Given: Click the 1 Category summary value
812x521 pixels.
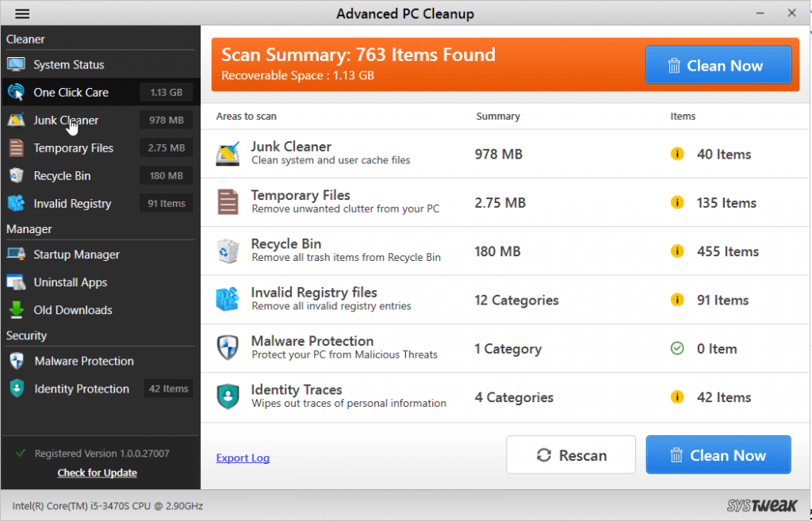Looking at the screenshot, I should [508, 349].
